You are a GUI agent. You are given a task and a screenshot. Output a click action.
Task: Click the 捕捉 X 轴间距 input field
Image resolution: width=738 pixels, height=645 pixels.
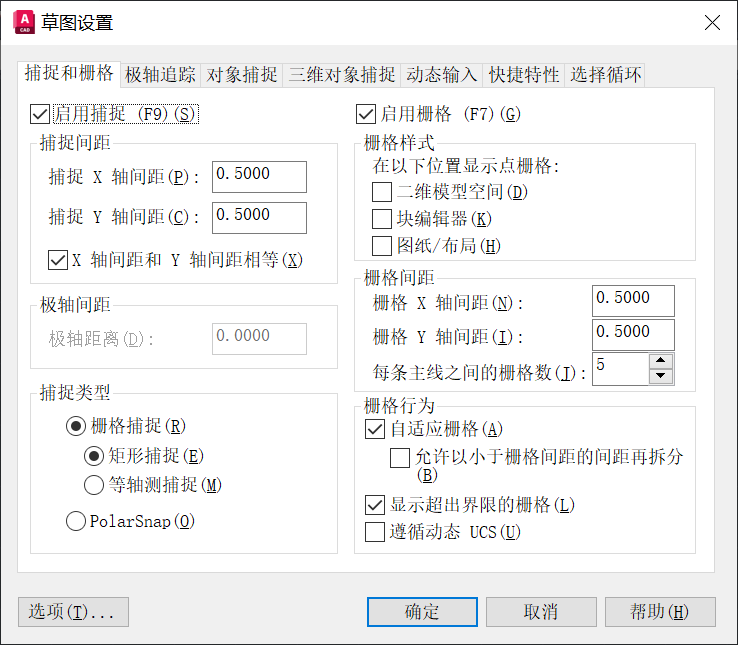pyautogui.click(x=258, y=176)
